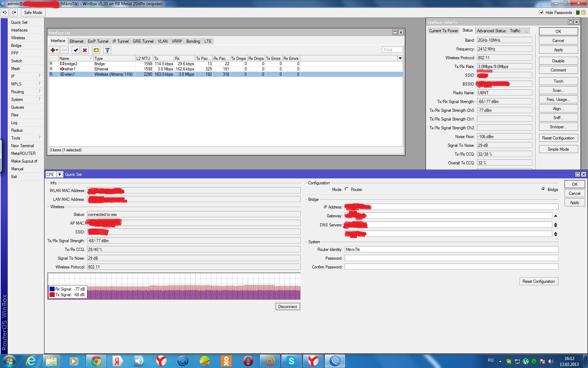This screenshot has width=588, height=368.
Task: Switch to the WinBox task in the taskbar
Action: [335, 361]
